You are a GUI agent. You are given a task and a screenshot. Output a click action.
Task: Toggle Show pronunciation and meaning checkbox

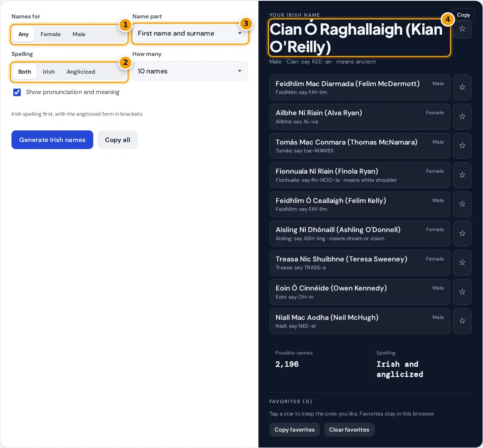click(x=17, y=92)
